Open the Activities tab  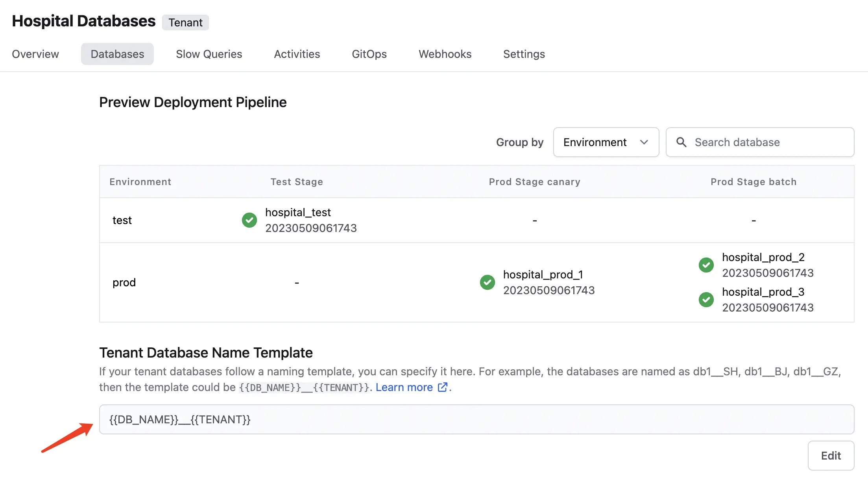[x=297, y=54]
